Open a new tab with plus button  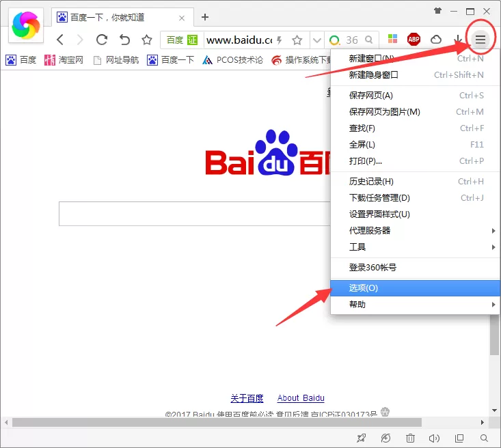(x=205, y=17)
